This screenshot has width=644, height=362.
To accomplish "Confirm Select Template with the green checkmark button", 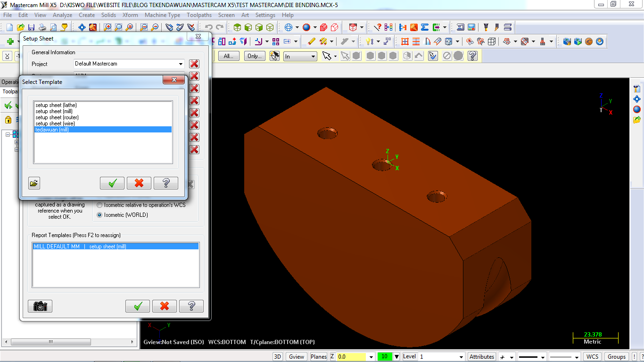I will [x=112, y=183].
